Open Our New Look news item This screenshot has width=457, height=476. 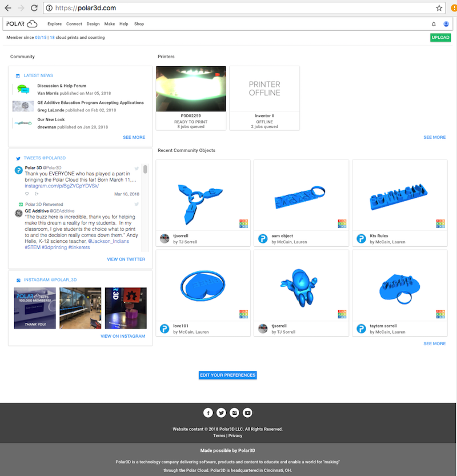coord(51,119)
